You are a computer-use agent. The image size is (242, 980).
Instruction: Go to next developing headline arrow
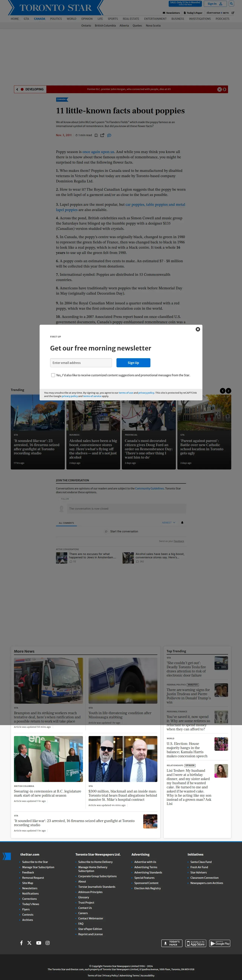coord(224,89)
